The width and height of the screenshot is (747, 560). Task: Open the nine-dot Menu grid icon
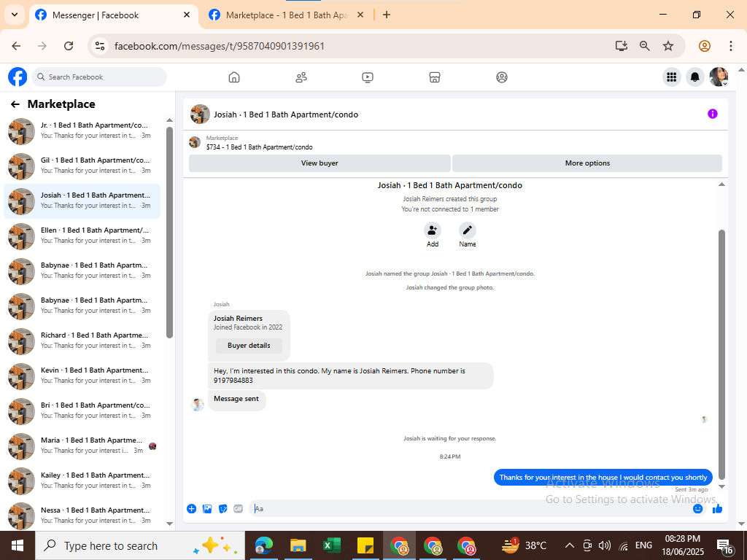tap(672, 77)
